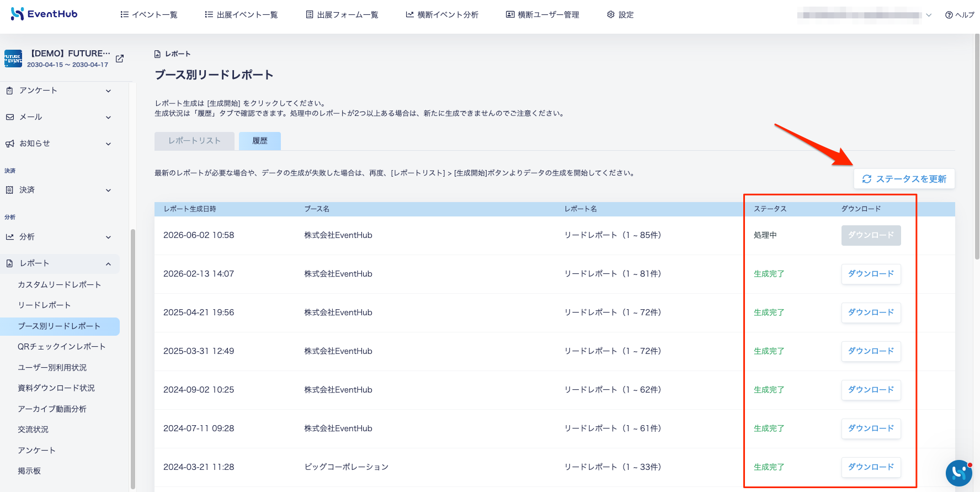Click the sidebar vertical scrollbar

[132, 359]
